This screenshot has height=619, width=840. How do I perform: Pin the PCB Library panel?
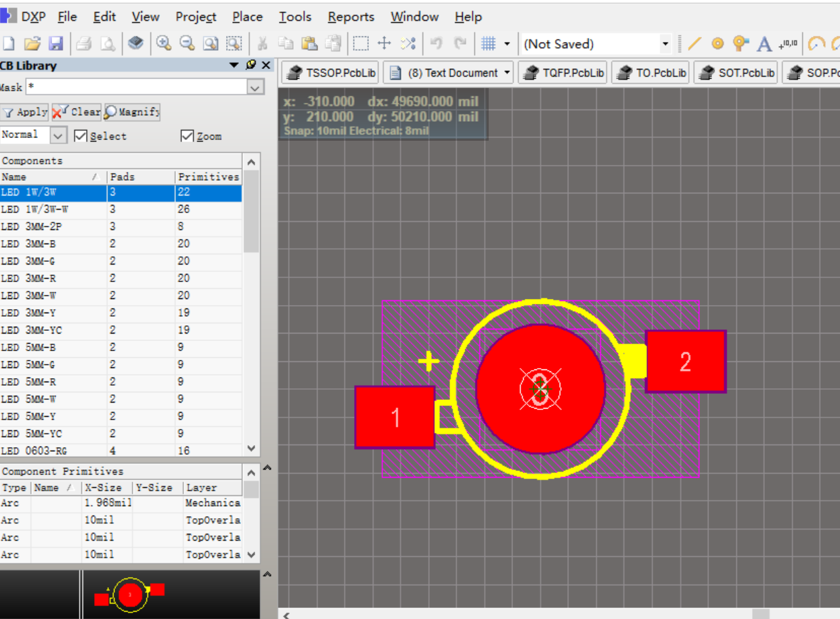coord(251,65)
